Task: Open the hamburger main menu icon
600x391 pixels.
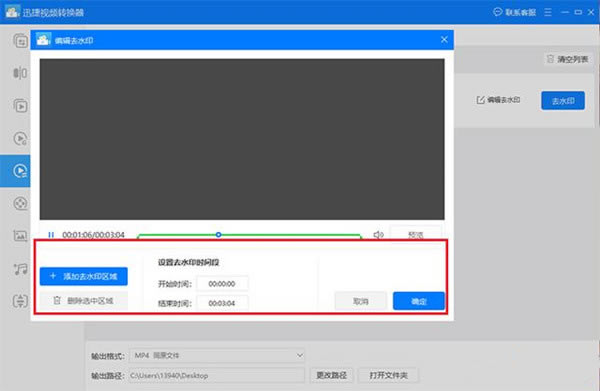Action: click(x=548, y=12)
